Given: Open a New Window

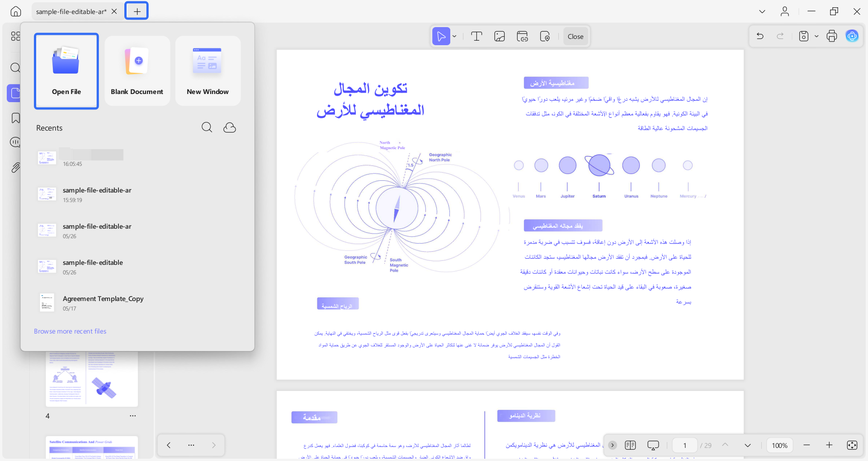Looking at the screenshot, I should click(208, 71).
